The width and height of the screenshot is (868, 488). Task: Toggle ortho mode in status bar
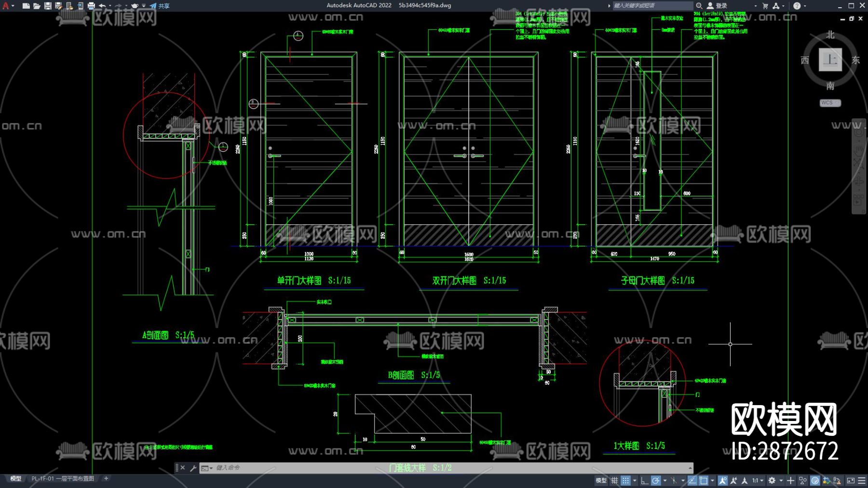pyautogui.click(x=644, y=481)
